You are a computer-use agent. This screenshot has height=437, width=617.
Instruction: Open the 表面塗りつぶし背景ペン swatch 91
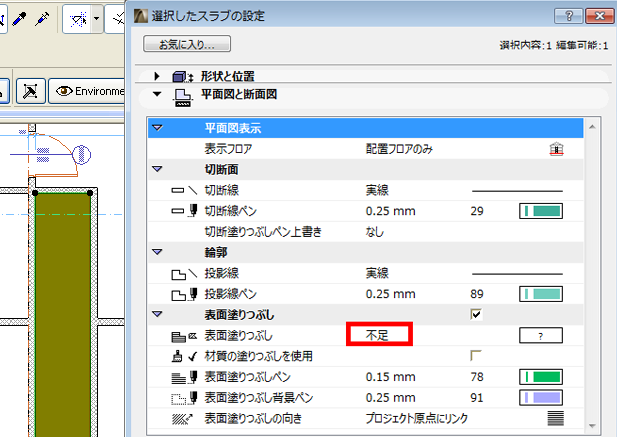[x=541, y=397]
